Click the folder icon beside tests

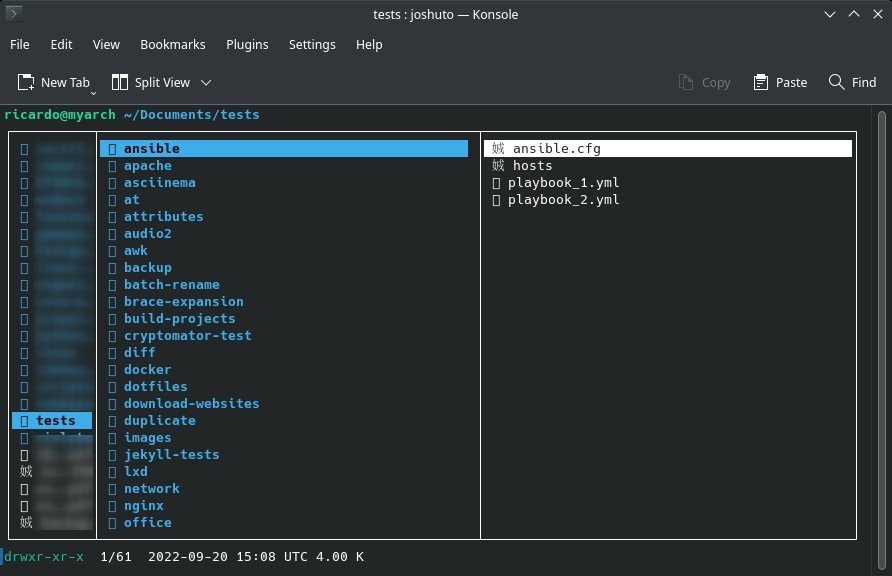[24, 421]
